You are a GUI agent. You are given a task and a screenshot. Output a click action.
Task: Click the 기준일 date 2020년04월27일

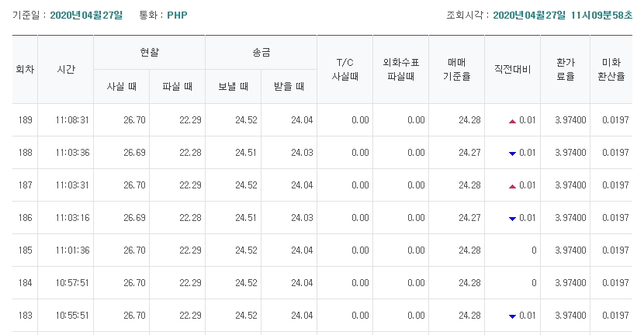[86, 16]
